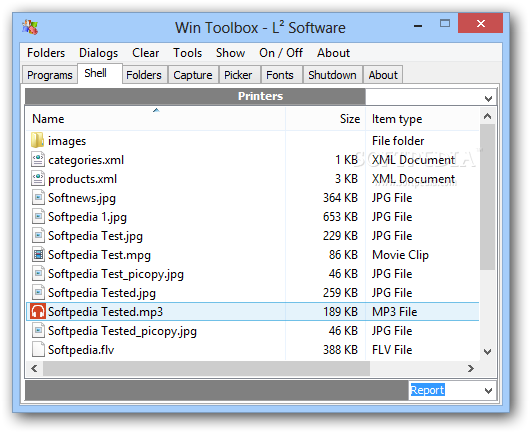Select the Softpedia Tested.mp3 file name
This screenshot has width=530, height=433.
(105, 311)
